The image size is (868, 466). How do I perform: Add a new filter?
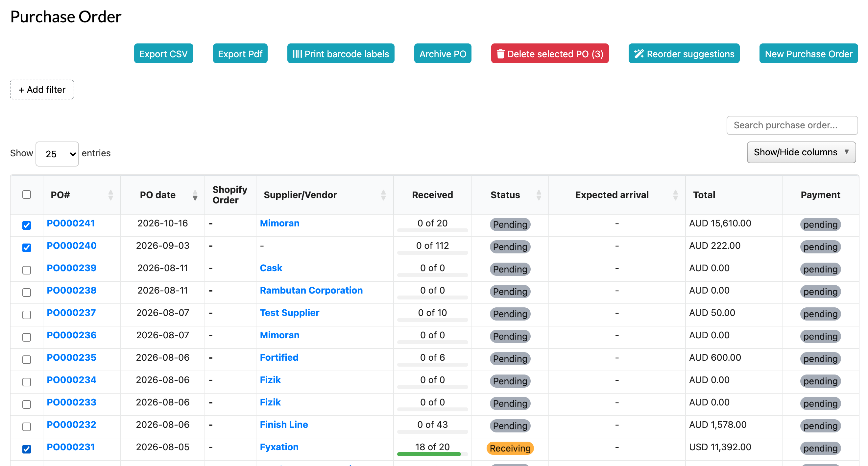(42, 90)
